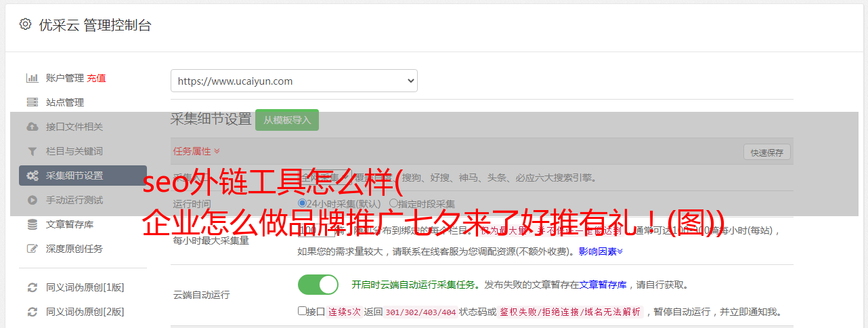868x328 pixels.
Task: Click the green 从模板导入 button
Action: point(287,120)
